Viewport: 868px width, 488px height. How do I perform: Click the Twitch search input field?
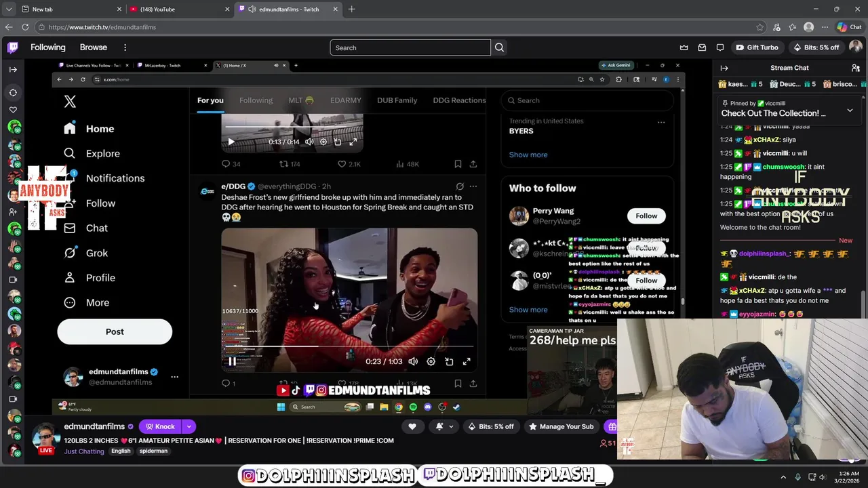[x=410, y=47]
